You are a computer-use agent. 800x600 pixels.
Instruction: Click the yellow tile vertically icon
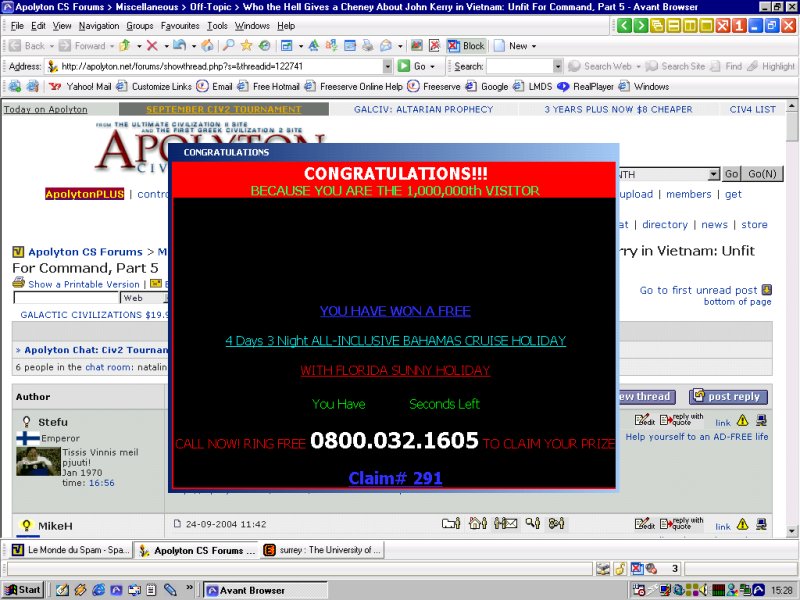pyautogui.click(x=690, y=26)
